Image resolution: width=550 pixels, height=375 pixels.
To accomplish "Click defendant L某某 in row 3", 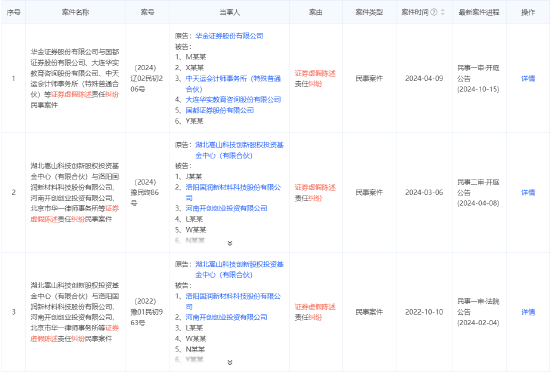I will point(194,328).
